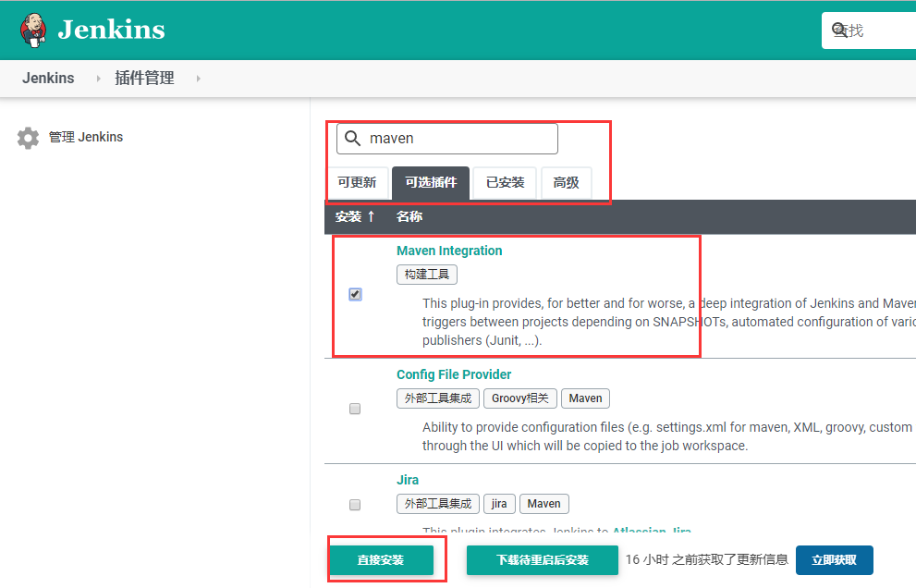
Task: Click the 外部工具集成 tag under Jira
Action: tap(438, 504)
